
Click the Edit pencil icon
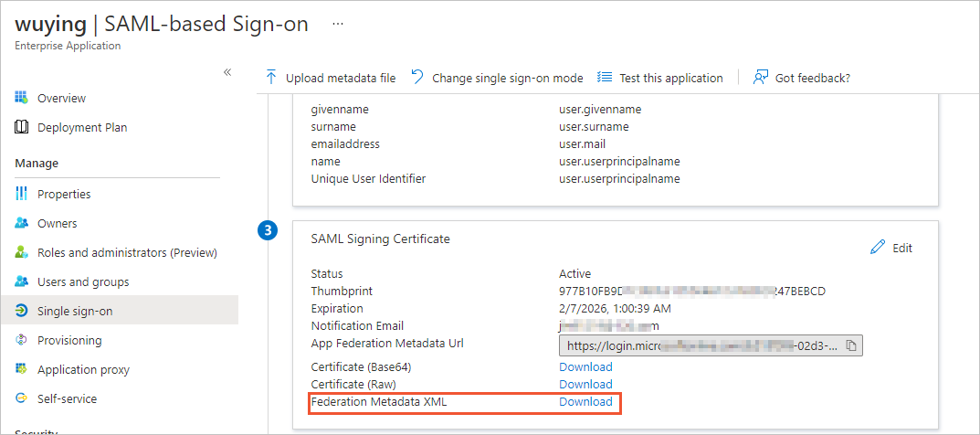pos(878,248)
